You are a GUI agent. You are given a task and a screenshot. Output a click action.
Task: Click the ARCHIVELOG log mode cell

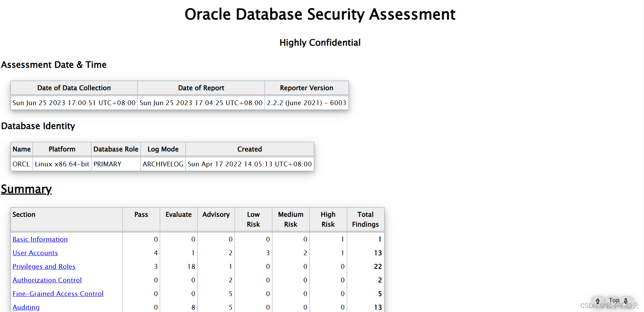[163, 164]
